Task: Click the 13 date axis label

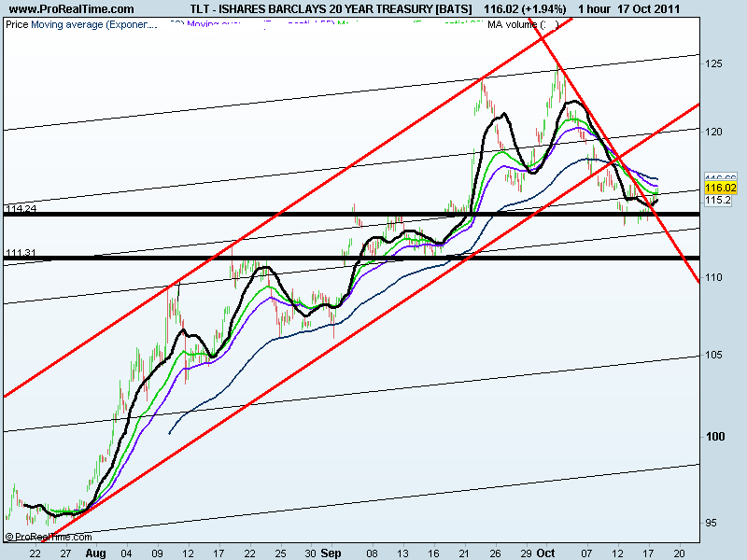Action: (403, 553)
